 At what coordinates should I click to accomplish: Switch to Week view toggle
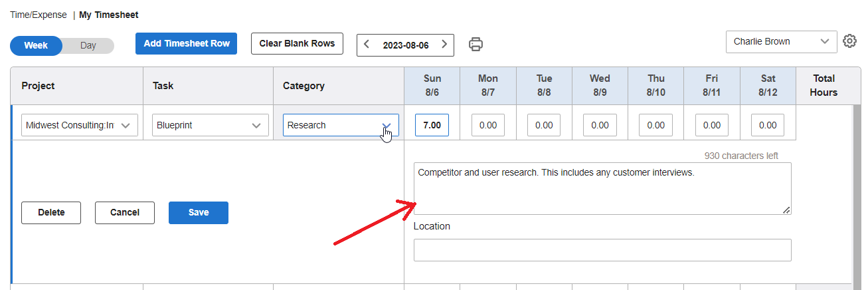point(36,46)
